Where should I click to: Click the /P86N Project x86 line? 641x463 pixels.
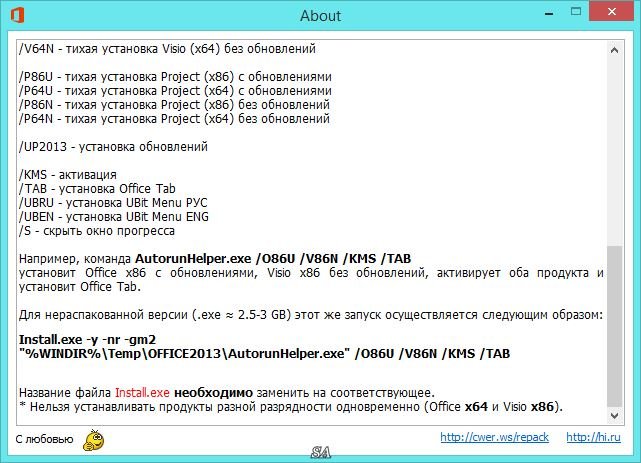coord(174,105)
